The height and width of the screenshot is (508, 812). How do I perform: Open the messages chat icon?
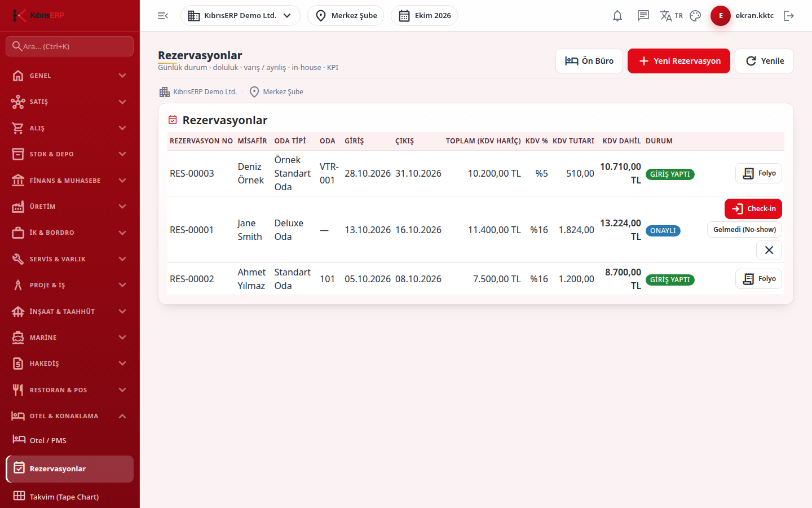pyautogui.click(x=643, y=16)
